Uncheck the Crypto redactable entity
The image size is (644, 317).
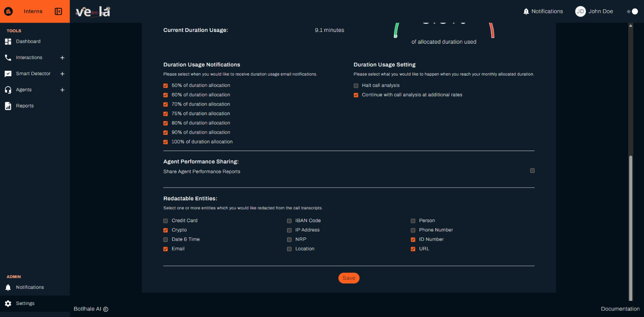click(166, 230)
